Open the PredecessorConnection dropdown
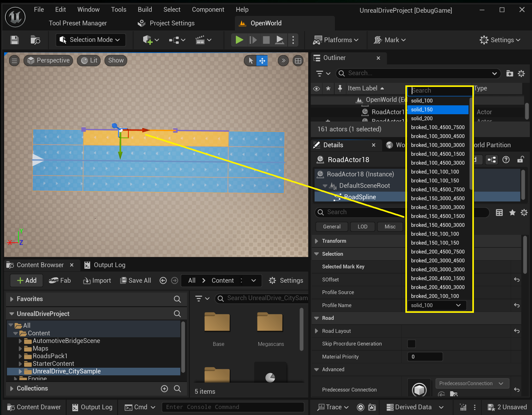This screenshot has width=532, height=415. (472, 383)
